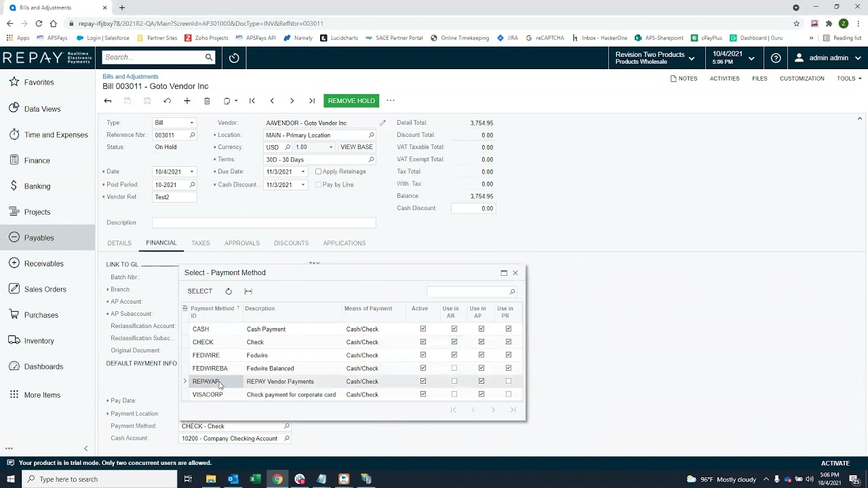Open the recent history clock icon

coord(234,58)
